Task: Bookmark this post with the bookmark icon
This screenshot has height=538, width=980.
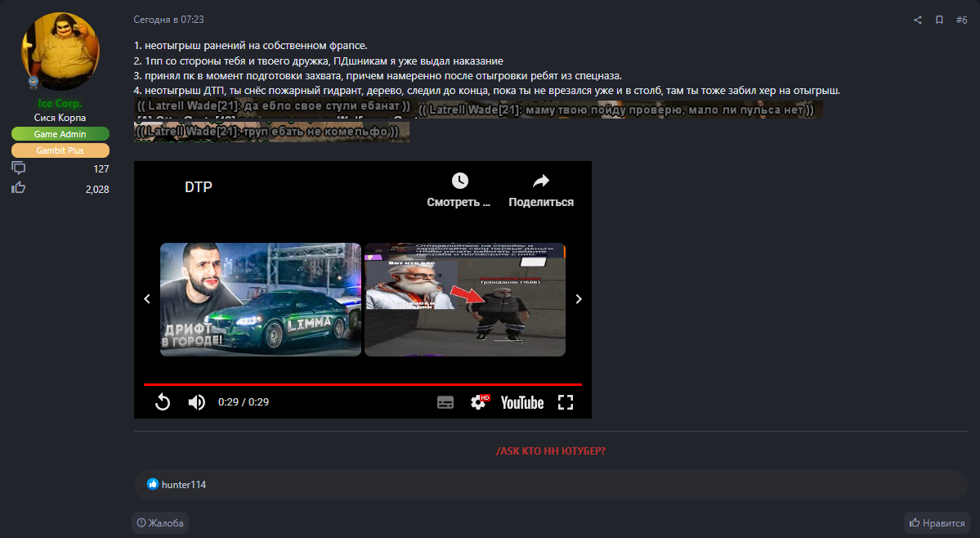Action: tap(939, 20)
